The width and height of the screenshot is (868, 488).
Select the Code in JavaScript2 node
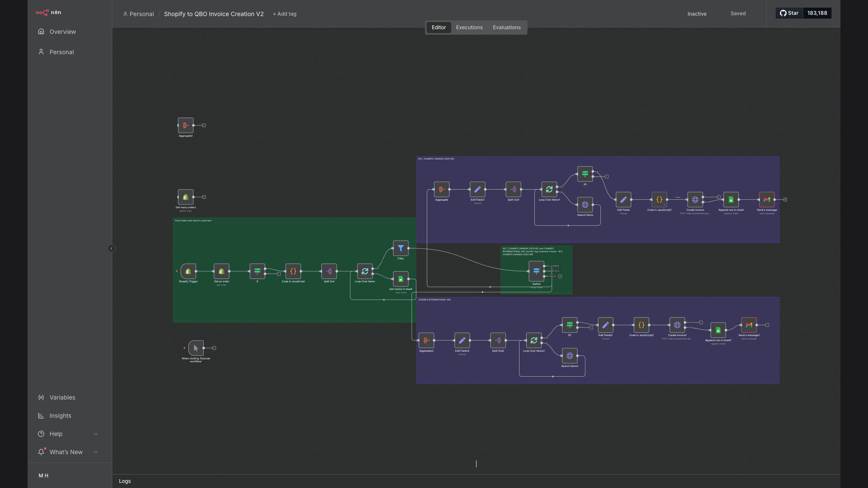coord(641,325)
